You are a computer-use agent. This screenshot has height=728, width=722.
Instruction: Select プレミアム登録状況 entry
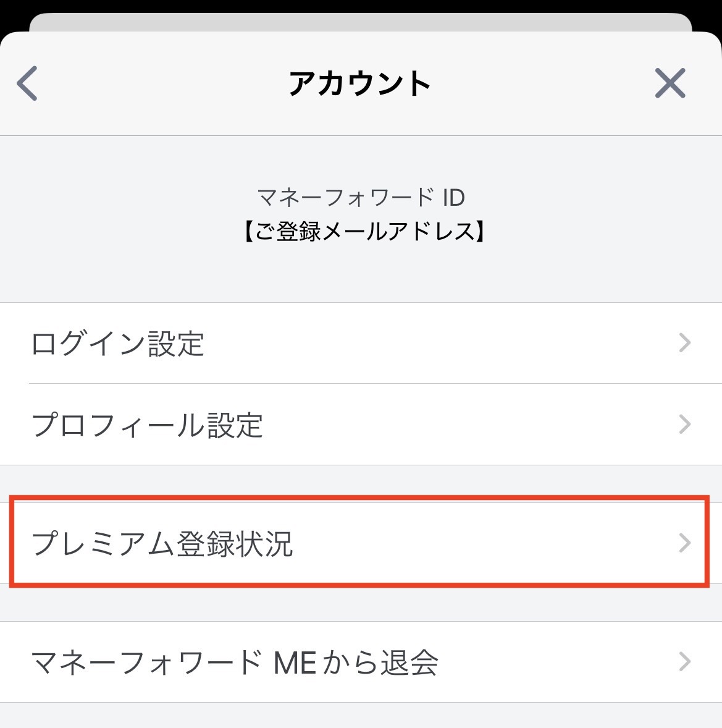coord(361,543)
